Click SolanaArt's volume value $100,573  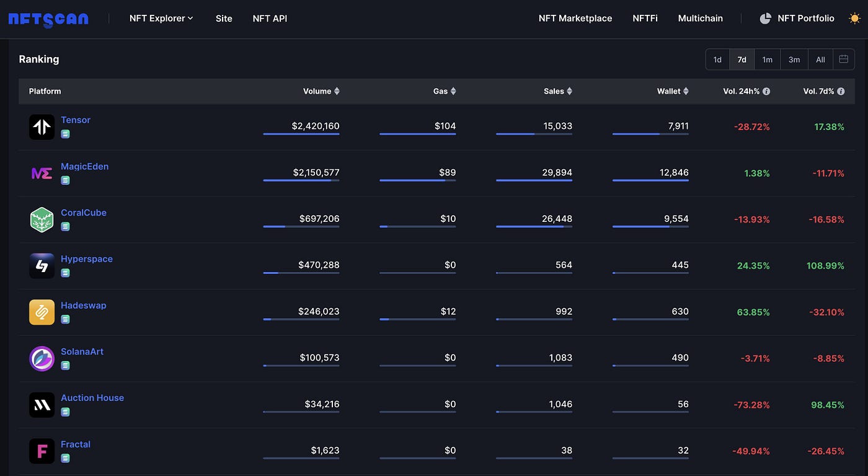319,358
